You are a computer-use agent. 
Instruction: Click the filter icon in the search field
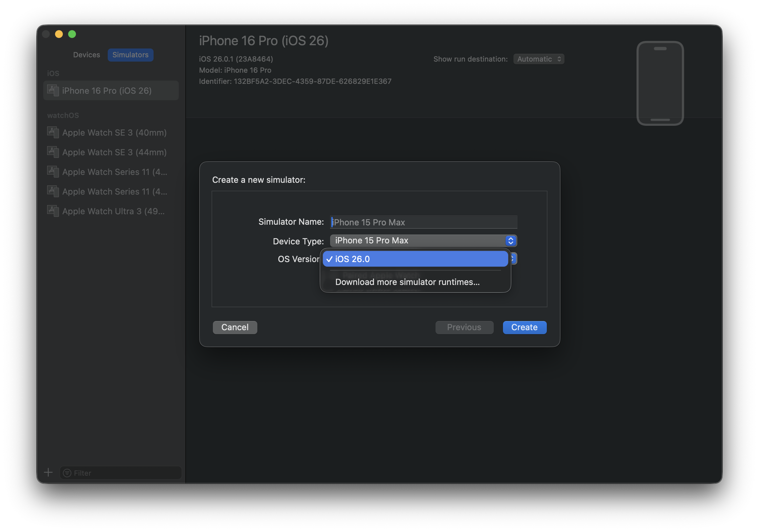click(x=67, y=473)
